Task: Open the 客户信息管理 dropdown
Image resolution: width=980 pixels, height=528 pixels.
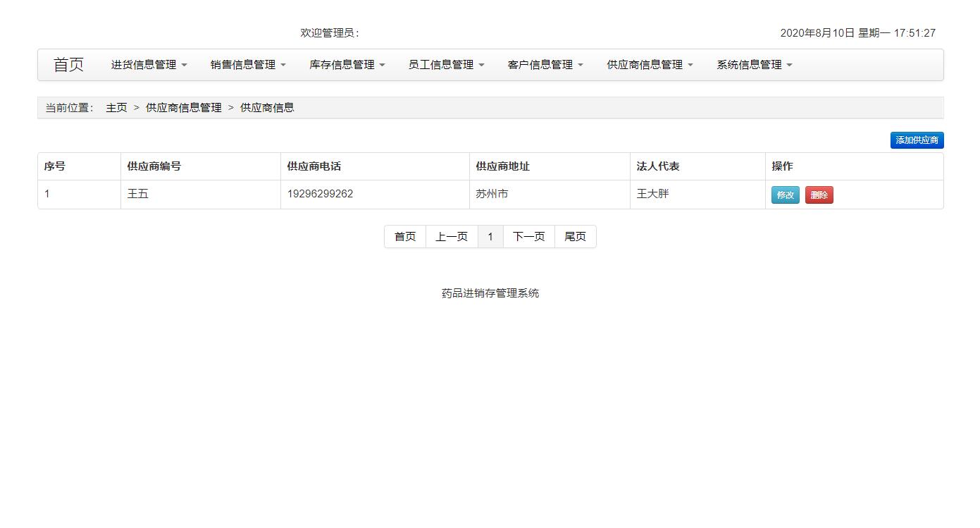Action: [x=545, y=64]
